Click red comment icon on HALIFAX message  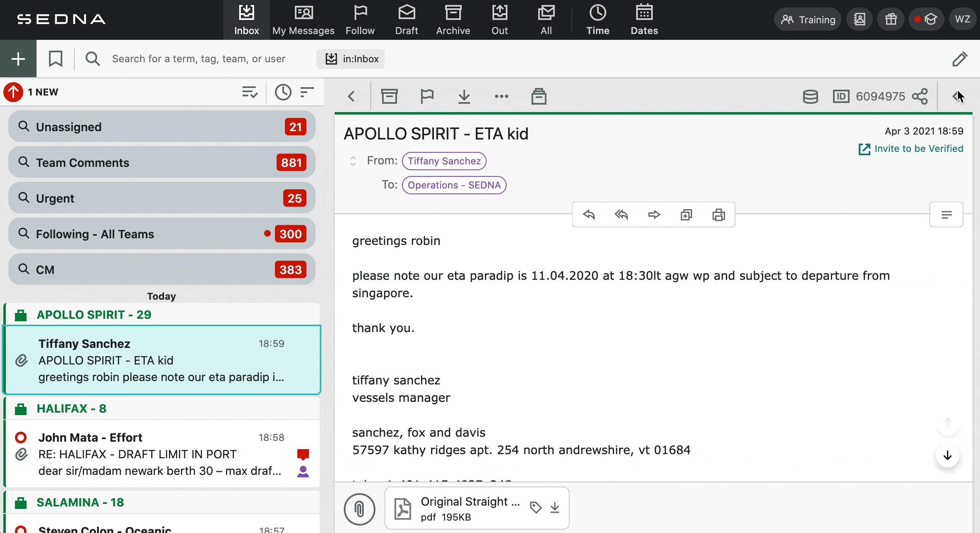tap(303, 455)
